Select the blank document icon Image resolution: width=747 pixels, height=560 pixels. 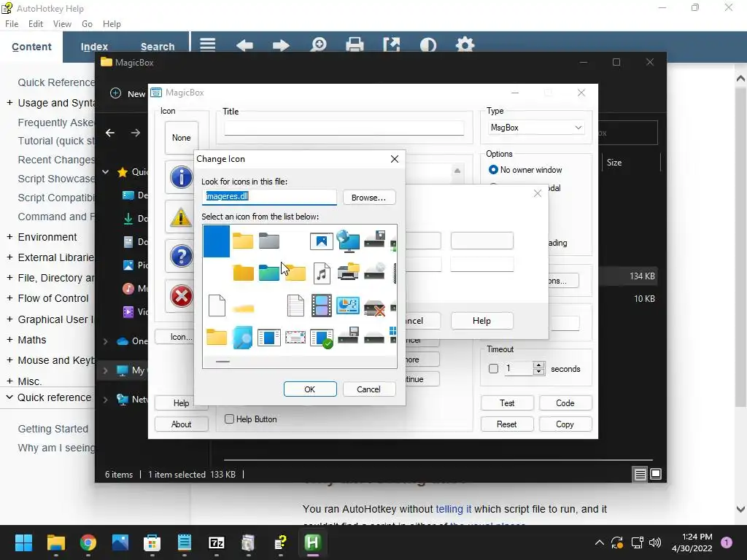(217, 306)
